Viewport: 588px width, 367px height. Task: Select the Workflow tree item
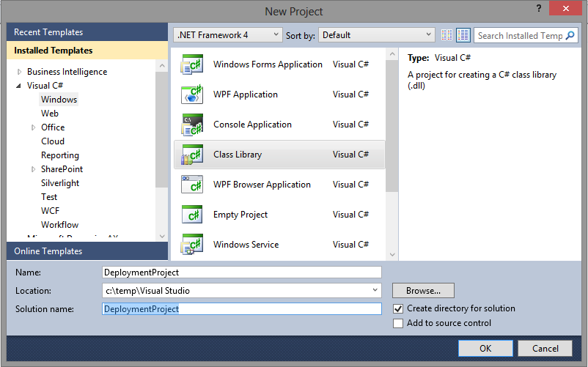tap(59, 225)
